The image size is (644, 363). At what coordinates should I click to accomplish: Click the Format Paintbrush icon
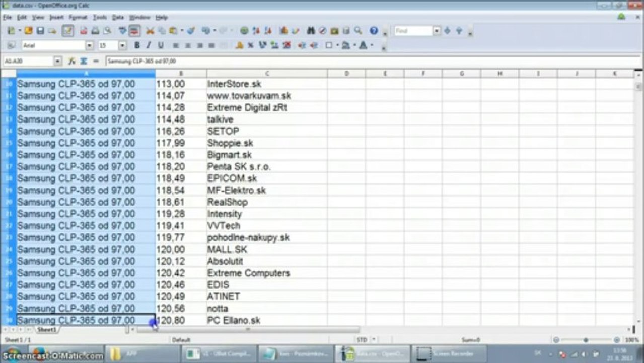point(191,31)
